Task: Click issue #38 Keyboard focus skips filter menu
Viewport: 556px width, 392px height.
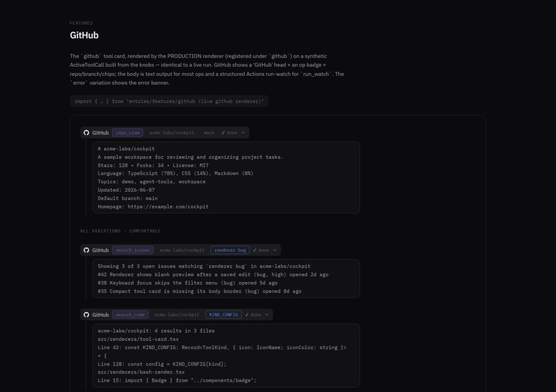Action: click(188, 283)
